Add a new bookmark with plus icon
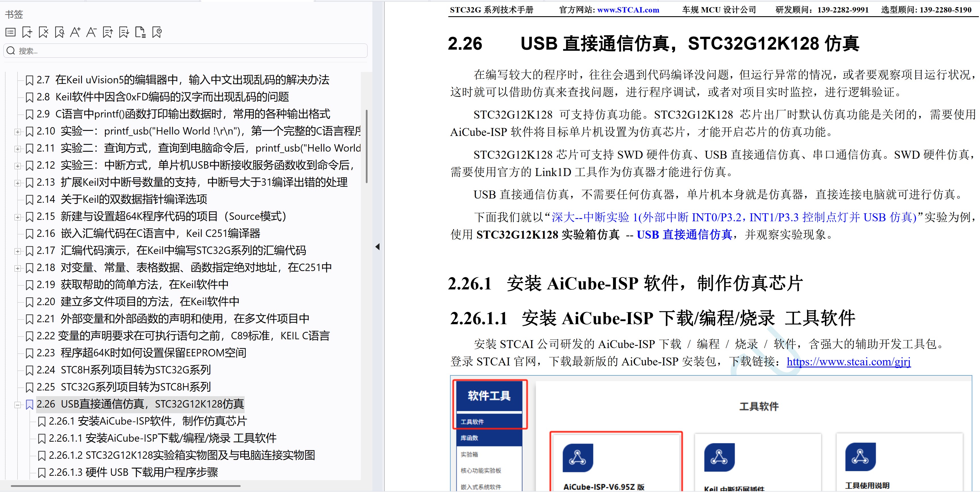Viewport: 980px width, 492px height. click(27, 32)
